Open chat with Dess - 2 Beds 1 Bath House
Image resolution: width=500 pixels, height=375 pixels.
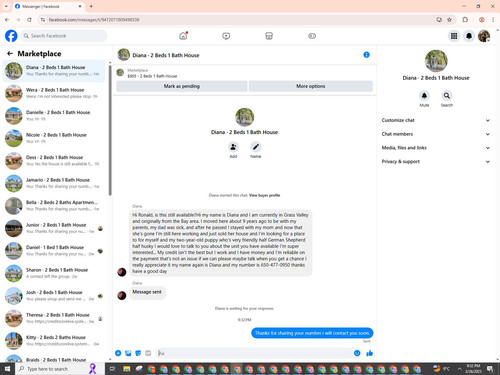(x=54, y=161)
